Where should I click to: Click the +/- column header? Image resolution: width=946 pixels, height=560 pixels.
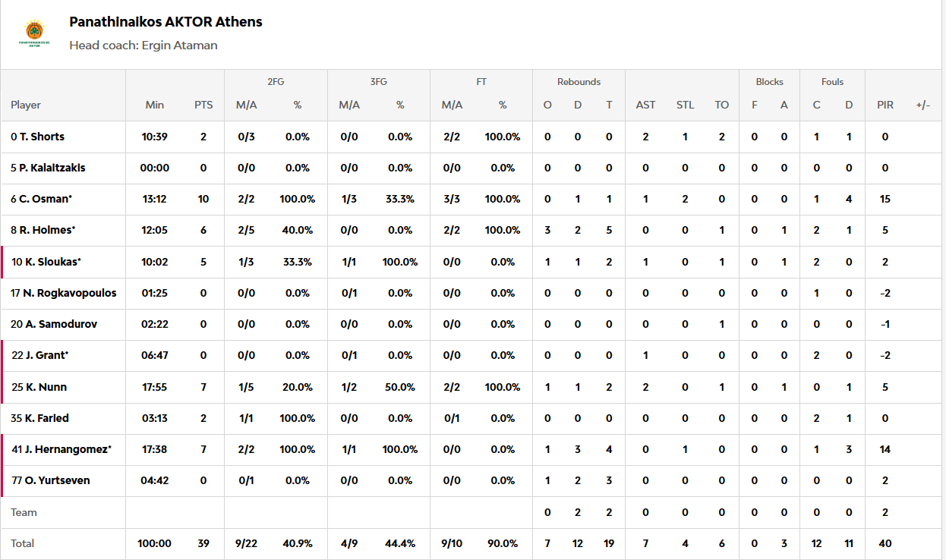[923, 105]
